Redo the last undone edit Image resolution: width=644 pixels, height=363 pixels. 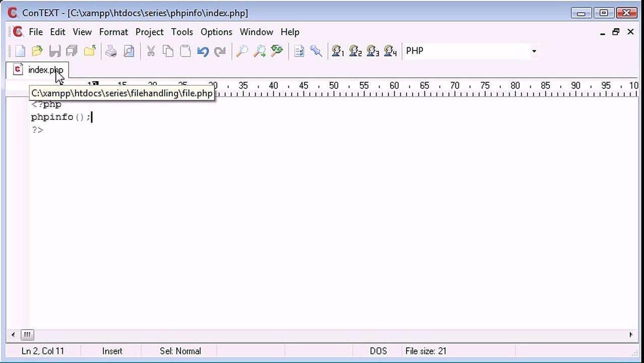[220, 51]
